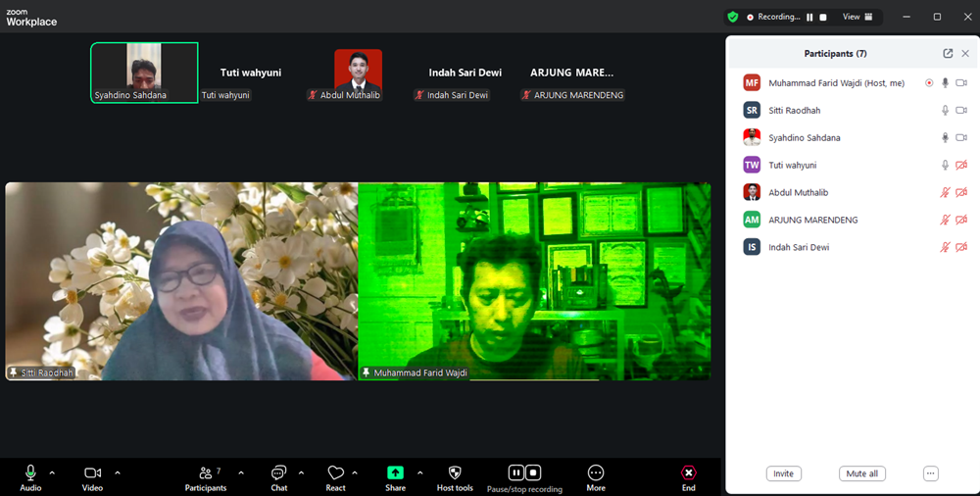The height and width of the screenshot is (496, 980).
Task: Pause recording from bottom toolbar
Action: tap(515, 472)
